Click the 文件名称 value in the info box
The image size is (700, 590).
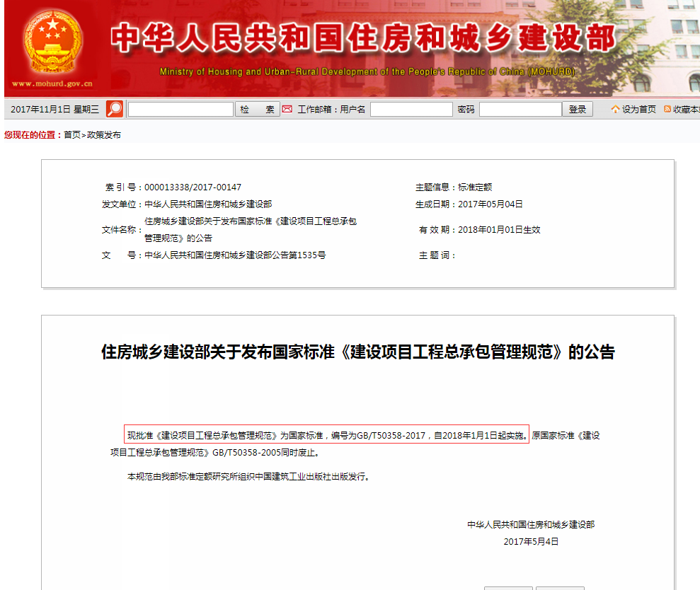pyautogui.click(x=251, y=229)
